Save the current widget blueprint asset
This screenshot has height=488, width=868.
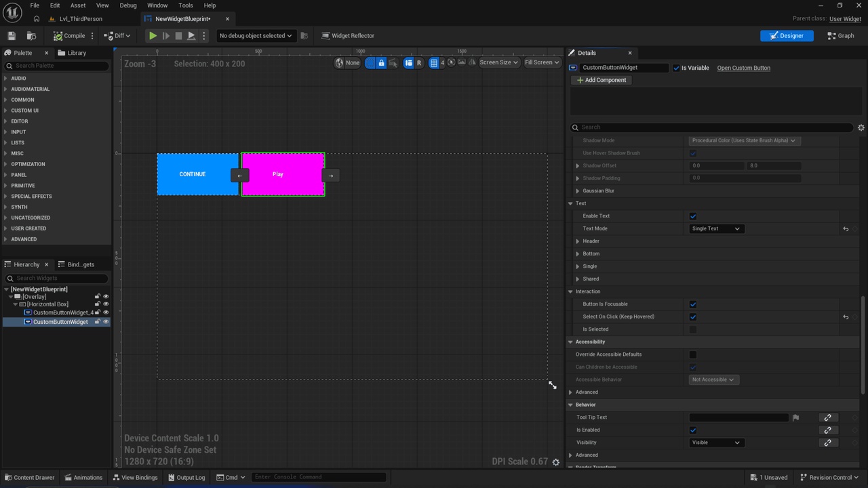click(12, 36)
